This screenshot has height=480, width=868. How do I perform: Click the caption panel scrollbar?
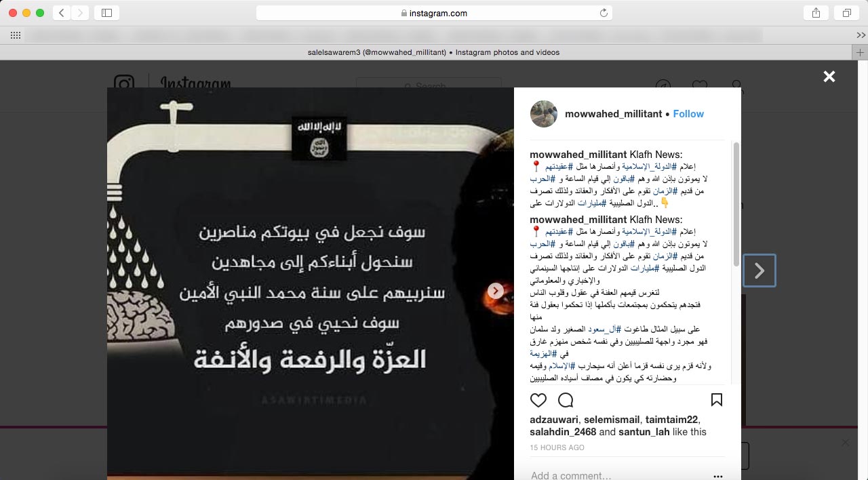[736, 204]
